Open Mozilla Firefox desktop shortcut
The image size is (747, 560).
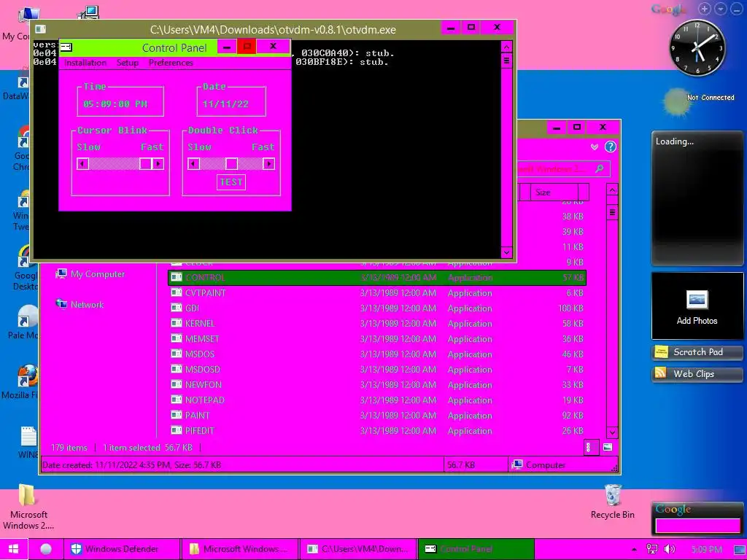20,381
